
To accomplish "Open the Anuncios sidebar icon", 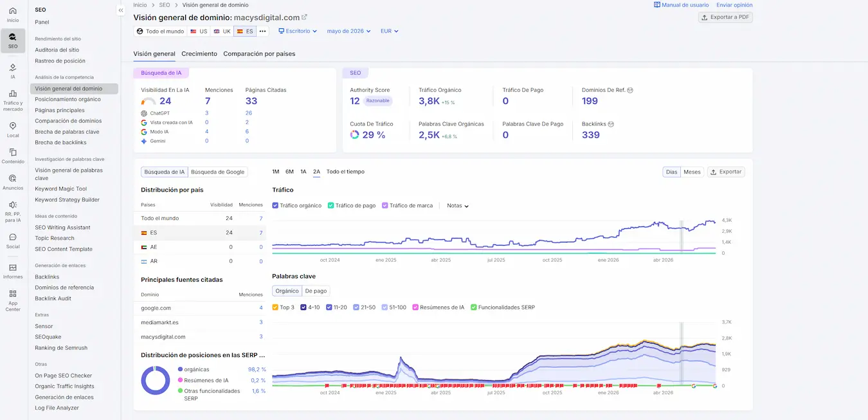I will (13, 183).
